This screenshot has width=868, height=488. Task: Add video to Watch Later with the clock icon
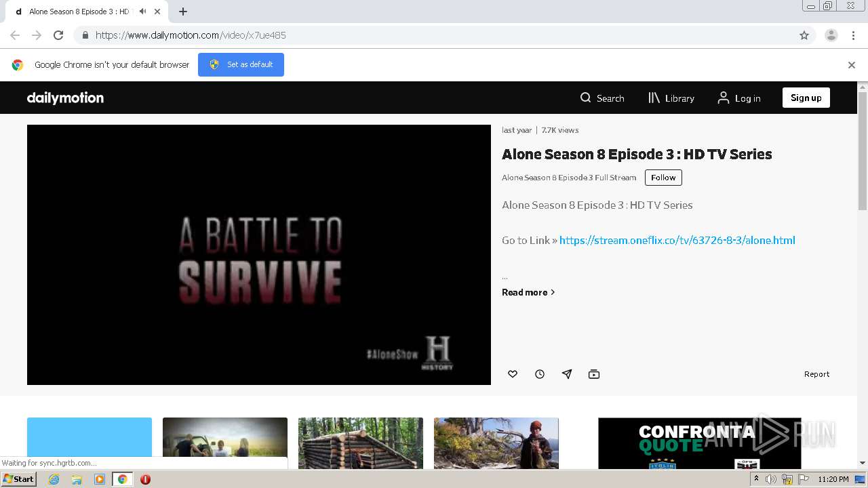(x=540, y=374)
